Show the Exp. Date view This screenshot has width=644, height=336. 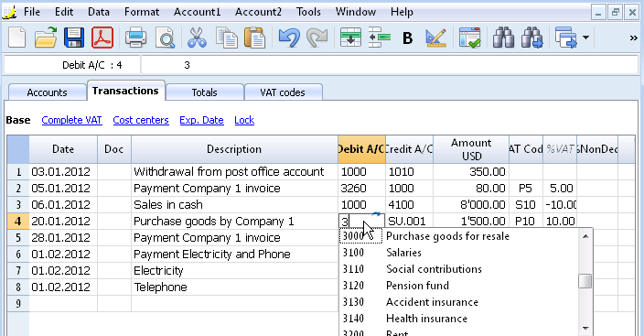click(x=201, y=120)
